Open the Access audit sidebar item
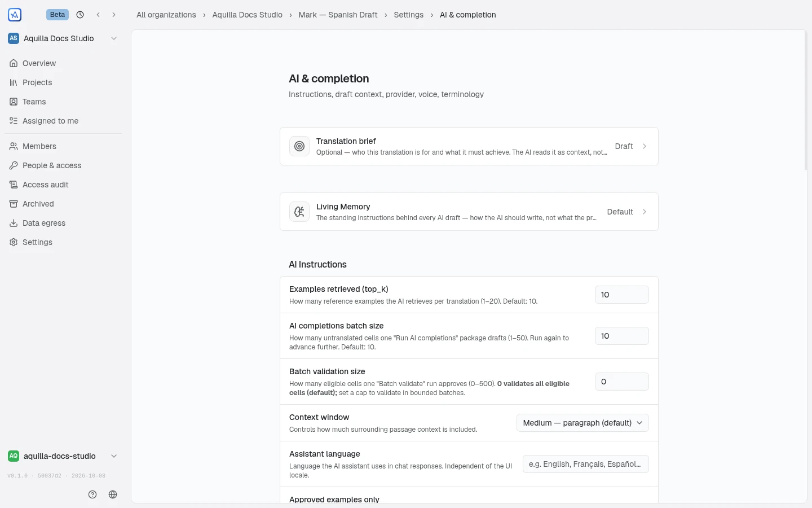The image size is (812, 508). [63, 185]
